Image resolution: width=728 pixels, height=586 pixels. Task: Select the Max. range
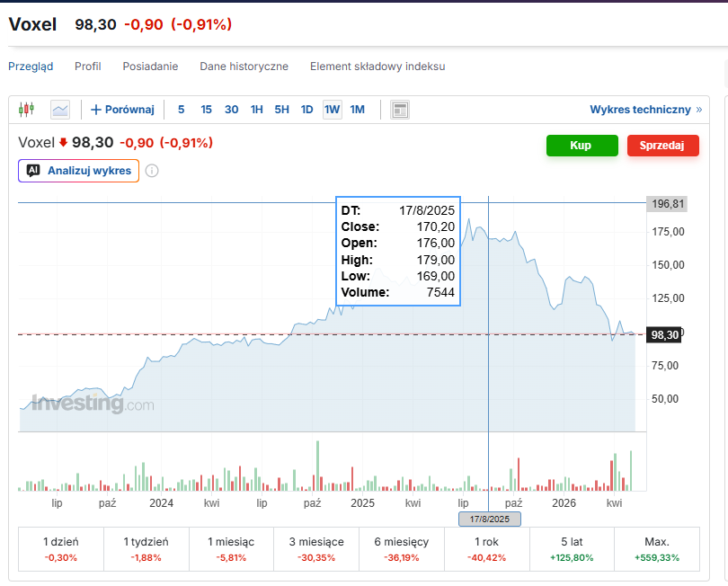tap(657, 549)
